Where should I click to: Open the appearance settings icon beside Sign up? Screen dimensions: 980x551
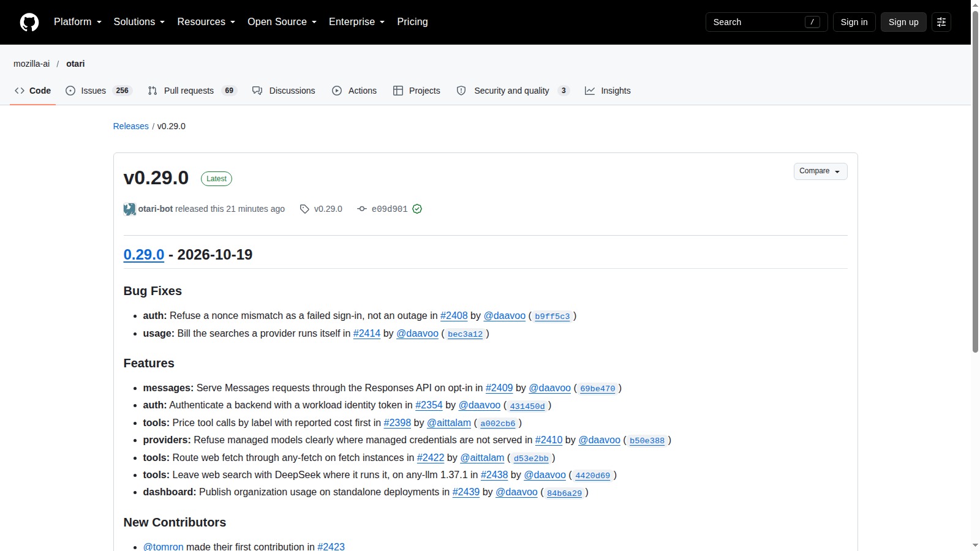(x=941, y=22)
